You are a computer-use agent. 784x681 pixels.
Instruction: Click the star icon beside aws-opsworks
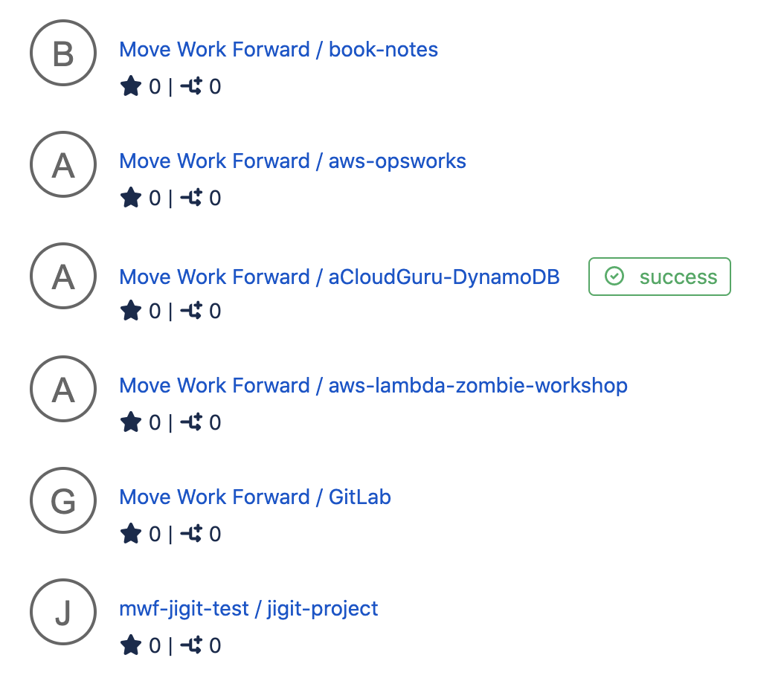131,197
